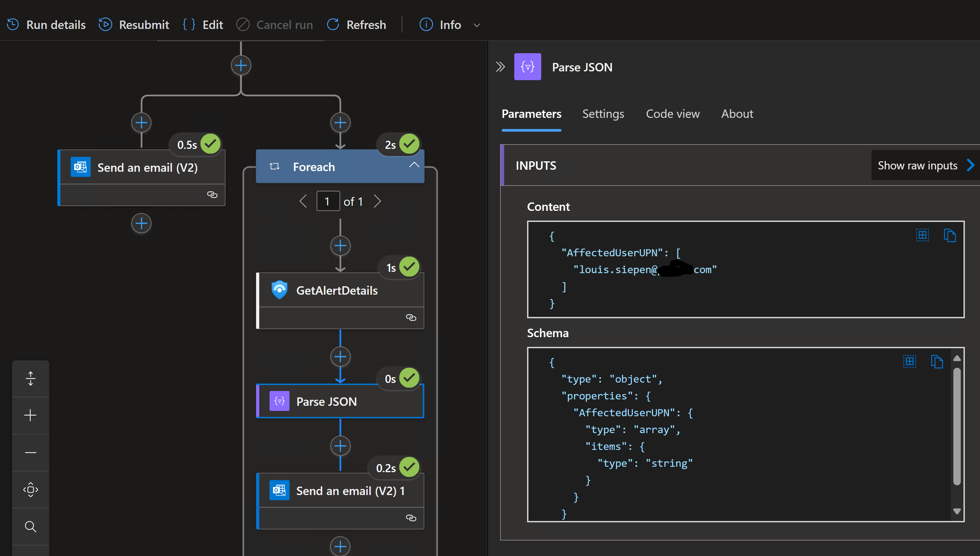Open the Info menu item
This screenshot has width=980, height=556.
(x=440, y=25)
